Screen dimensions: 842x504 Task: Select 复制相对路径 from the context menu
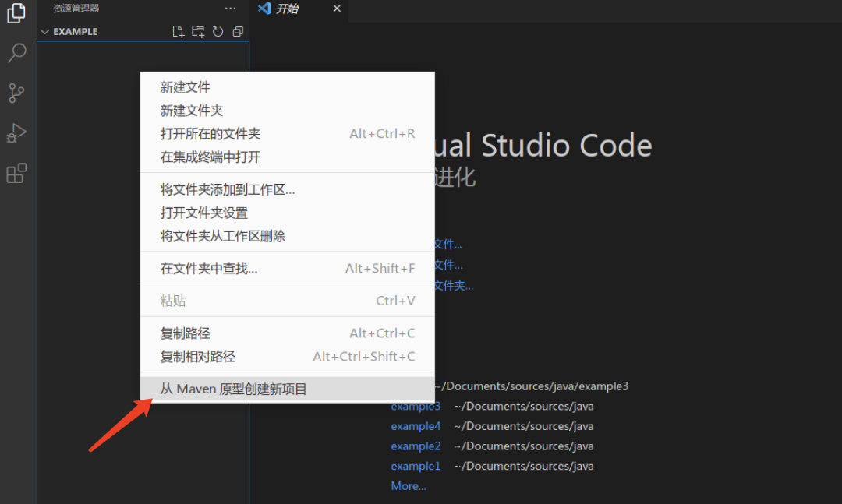click(x=287, y=357)
